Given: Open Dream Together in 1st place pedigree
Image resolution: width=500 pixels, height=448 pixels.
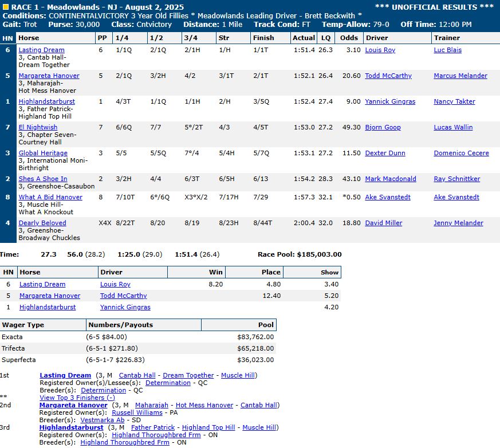Looking at the screenshot, I should (x=188, y=376).
